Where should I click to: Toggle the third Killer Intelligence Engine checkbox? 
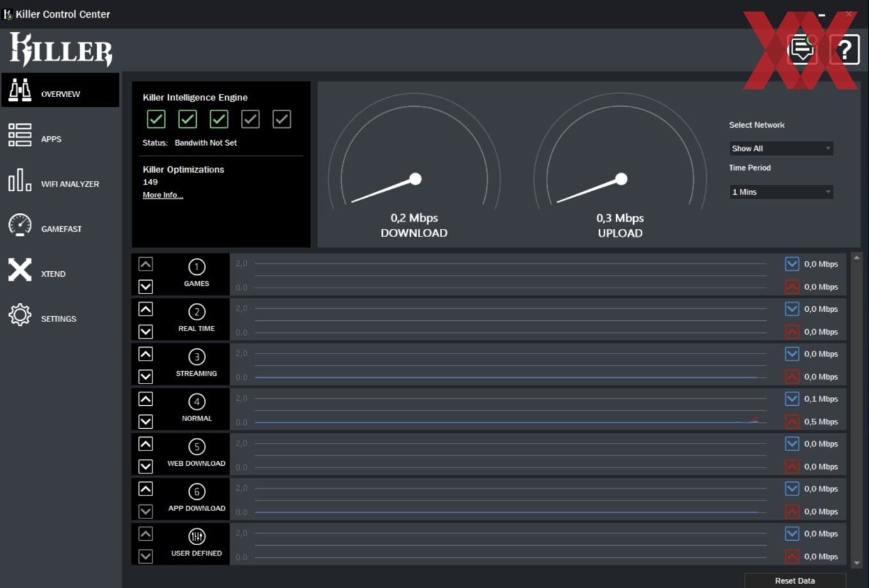point(219,119)
